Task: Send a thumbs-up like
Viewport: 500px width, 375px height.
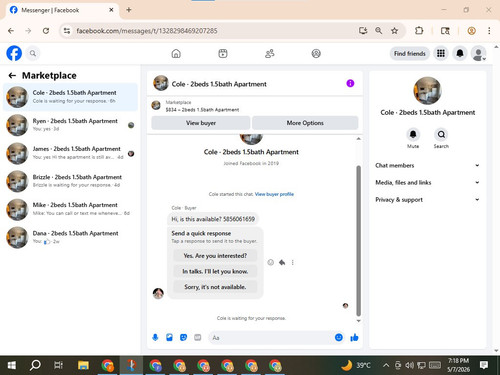Action: [x=354, y=338]
